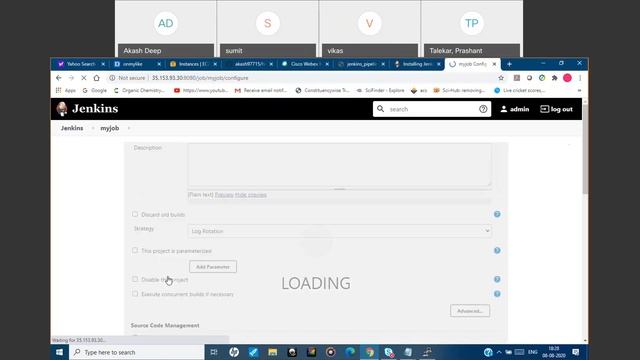Screen dimensions: 640x360
Task: Open the Chrome profile avatar
Action: click(567, 78)
